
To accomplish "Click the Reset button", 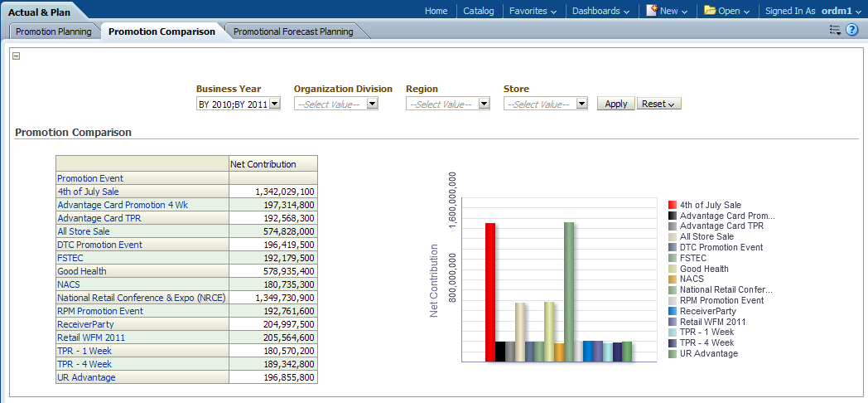I will [x=658, y=104].
